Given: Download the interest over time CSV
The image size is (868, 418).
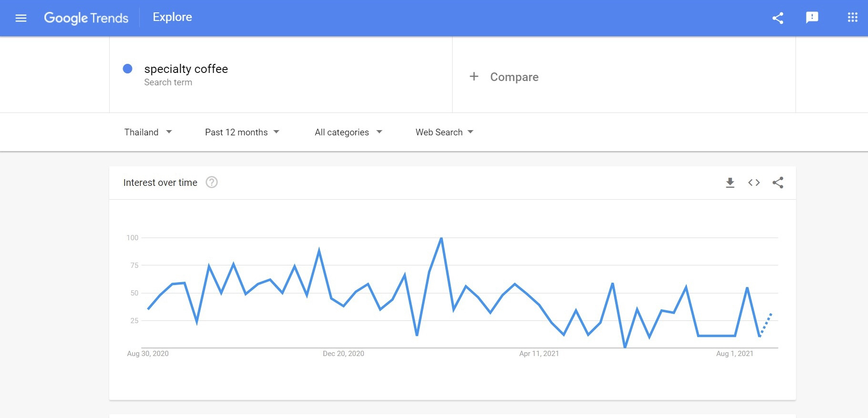Looking at the screenshot, I should (x=730, y=183).
